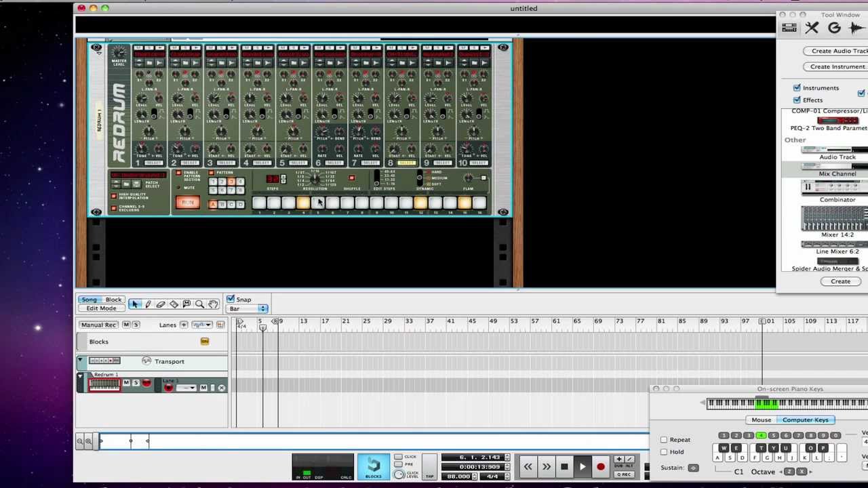Select the Eraser tool in sequencer toolbar

click(161, 304)
